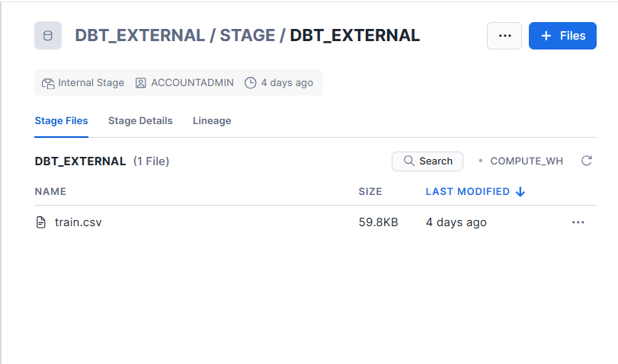
Task: Click the Internal Stage icon
Action: 48,83
